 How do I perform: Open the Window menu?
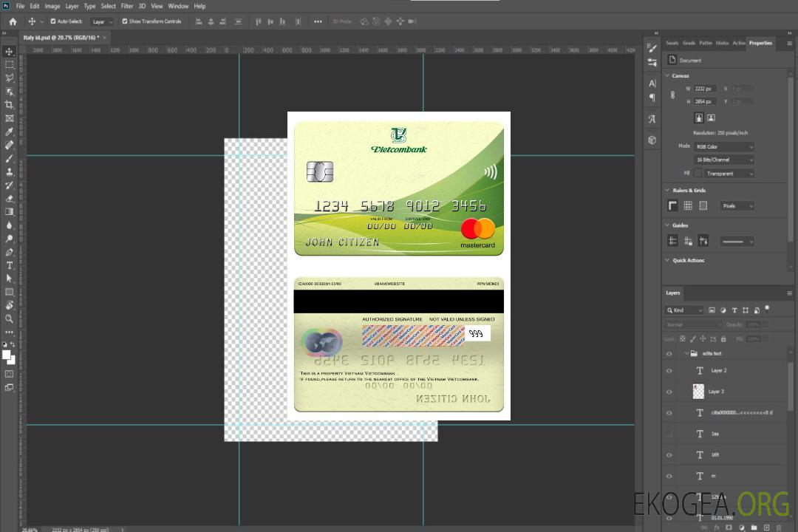point(178,6)
